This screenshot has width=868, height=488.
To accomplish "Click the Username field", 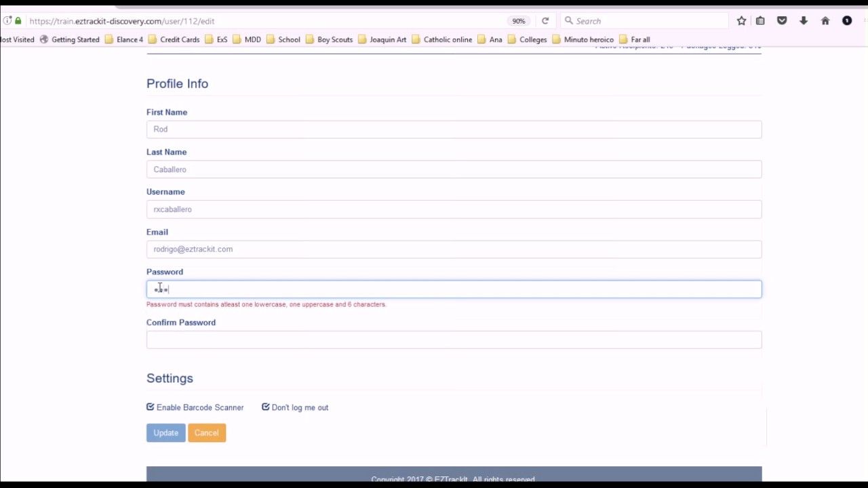I will tap(454, 209).
